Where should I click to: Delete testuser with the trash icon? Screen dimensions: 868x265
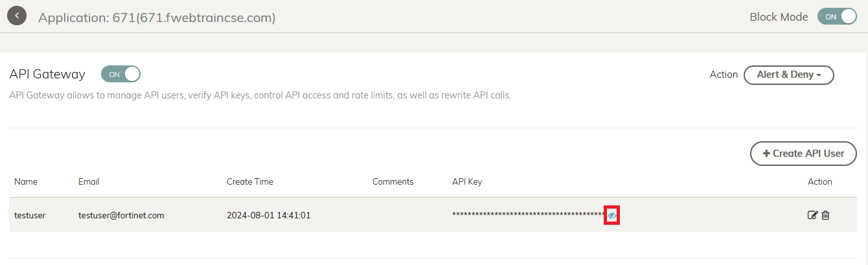[x=825, y=215]
